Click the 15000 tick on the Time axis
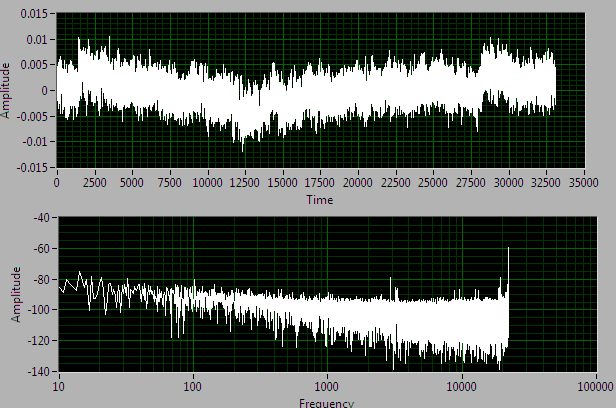The image size is (616, 408). [282, 182]
